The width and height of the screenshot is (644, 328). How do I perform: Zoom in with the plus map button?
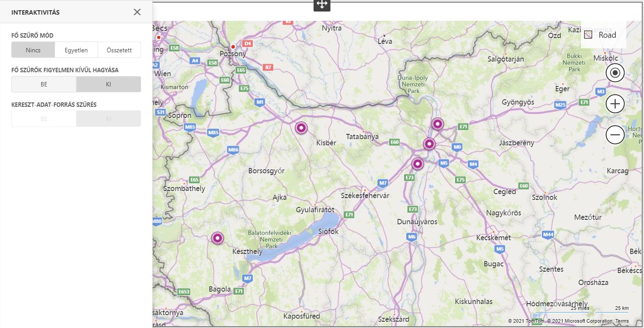click(615, 104)
